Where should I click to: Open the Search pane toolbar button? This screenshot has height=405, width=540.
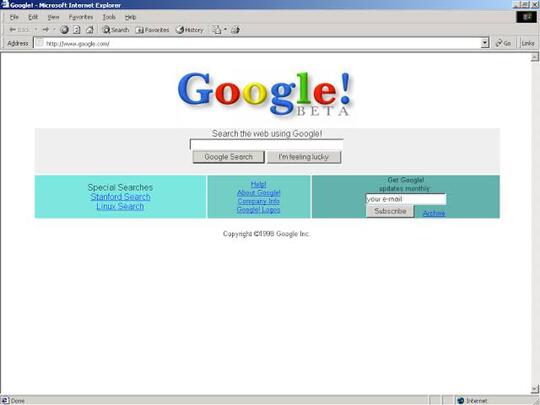coord(116,30)
